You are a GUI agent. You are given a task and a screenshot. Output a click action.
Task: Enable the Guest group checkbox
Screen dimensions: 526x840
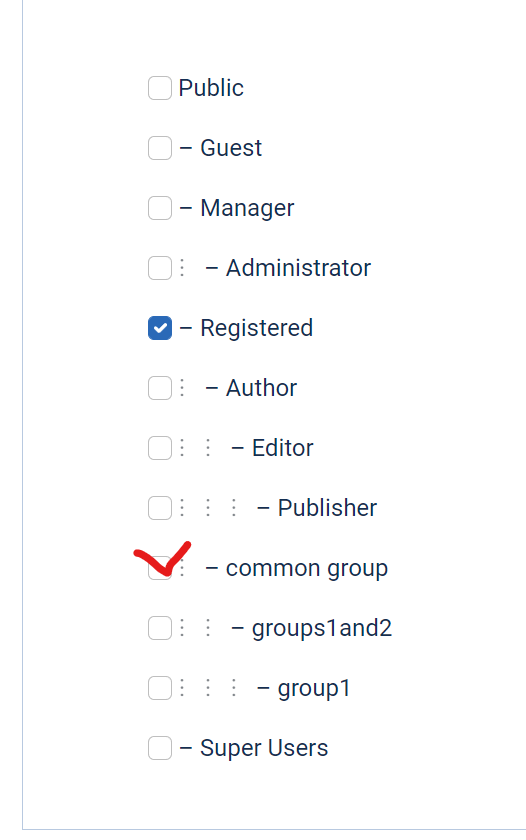pyautogui.click(x=160, y=148)
